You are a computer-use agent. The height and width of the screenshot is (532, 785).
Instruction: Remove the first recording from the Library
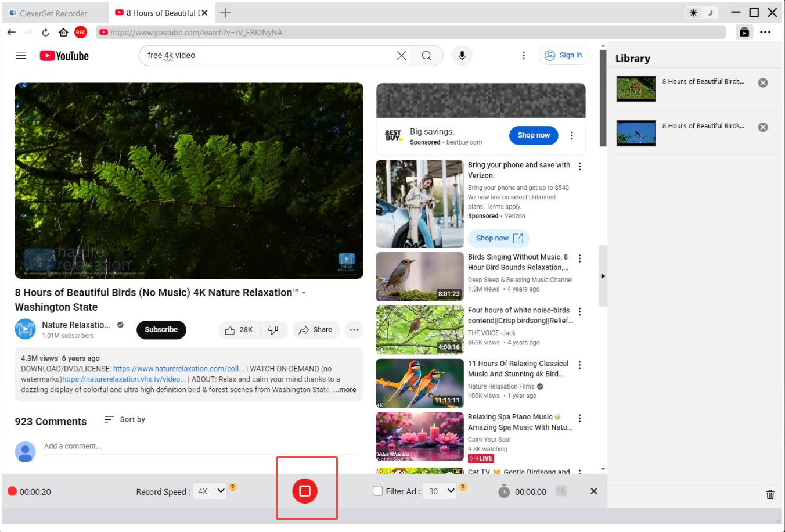[763, 82]
